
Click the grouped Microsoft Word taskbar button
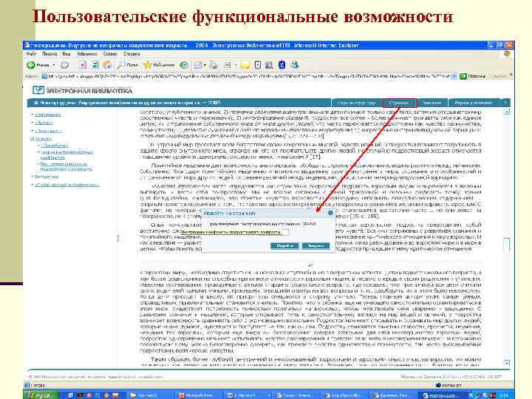[x=248, y=395]
